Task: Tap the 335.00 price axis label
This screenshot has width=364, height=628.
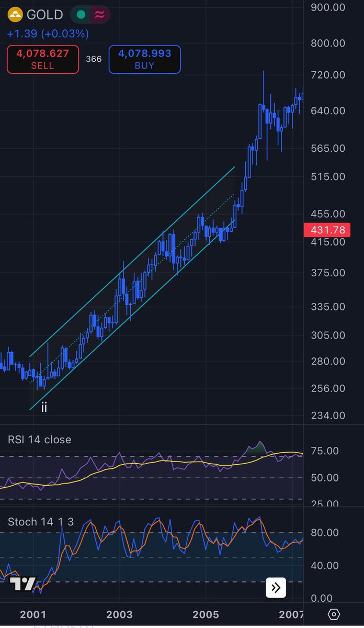Action: click(x=327, y=307)
